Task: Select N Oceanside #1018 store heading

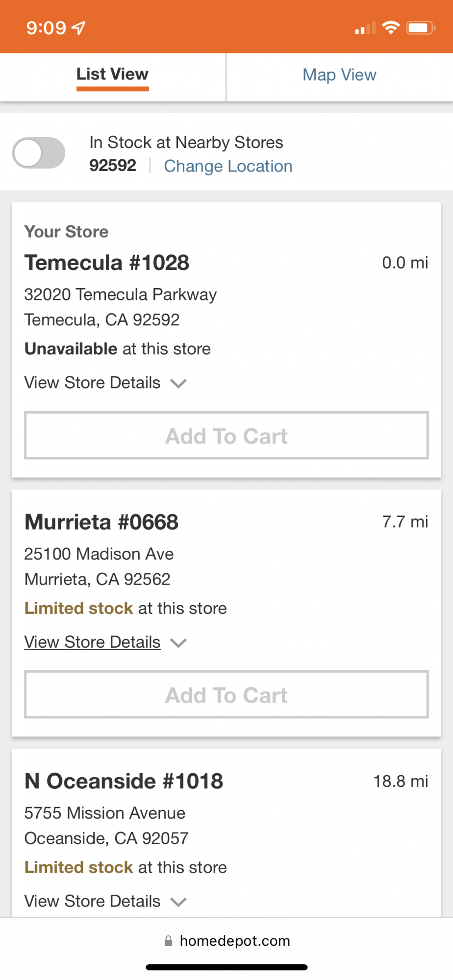Action: 124,781
